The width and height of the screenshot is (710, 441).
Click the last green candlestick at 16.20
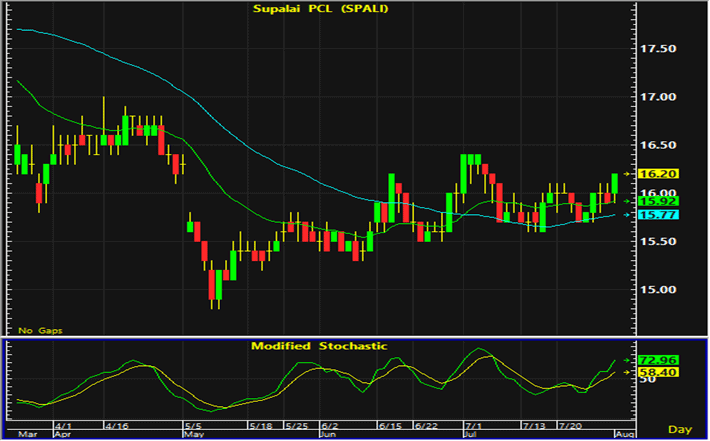(615, 184)
